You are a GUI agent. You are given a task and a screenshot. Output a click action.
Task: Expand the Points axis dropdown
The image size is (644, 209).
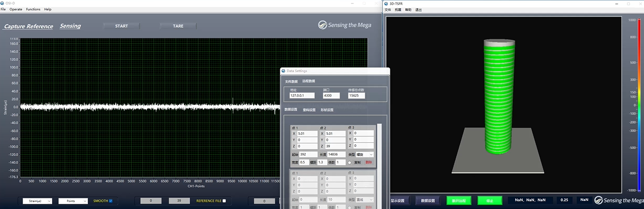pos(73,201)
